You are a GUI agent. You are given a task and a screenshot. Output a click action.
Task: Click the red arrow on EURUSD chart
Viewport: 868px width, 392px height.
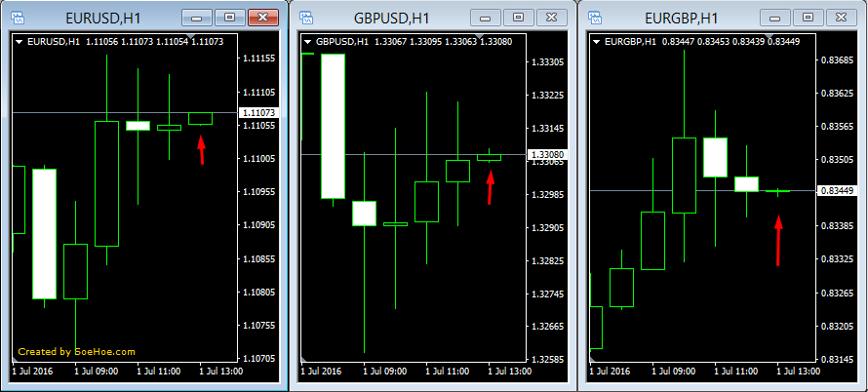pyautogui.click(x=201, y=150)
